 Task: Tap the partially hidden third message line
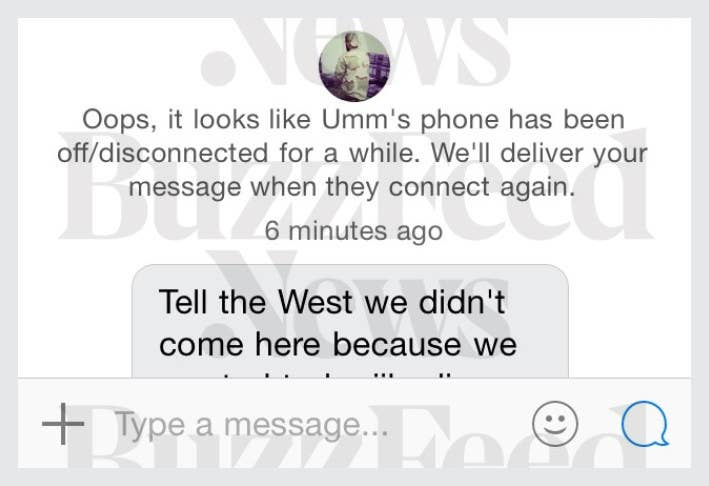point(337,374)
